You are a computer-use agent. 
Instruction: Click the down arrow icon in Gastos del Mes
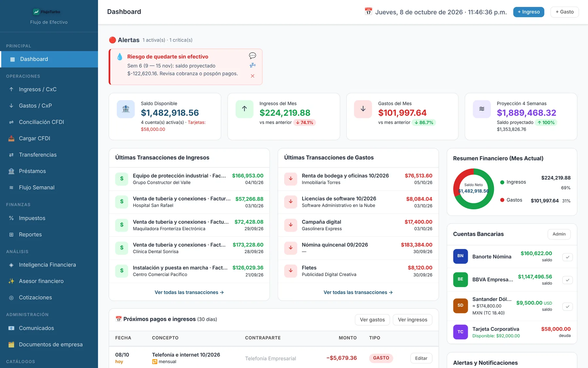[x=363, y=109]
